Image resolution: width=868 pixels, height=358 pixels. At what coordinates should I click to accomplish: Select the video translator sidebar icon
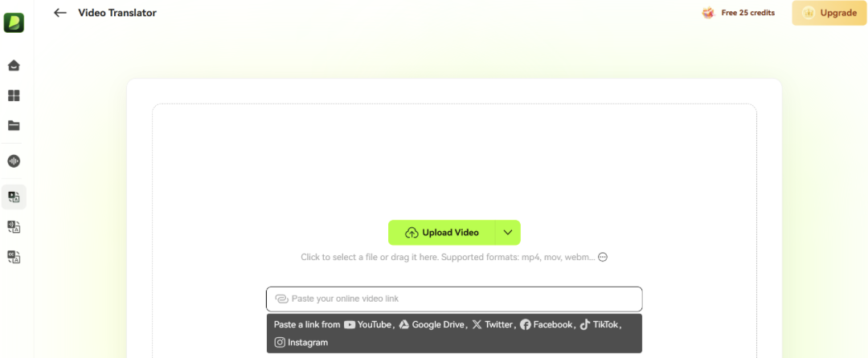(14, 197)
